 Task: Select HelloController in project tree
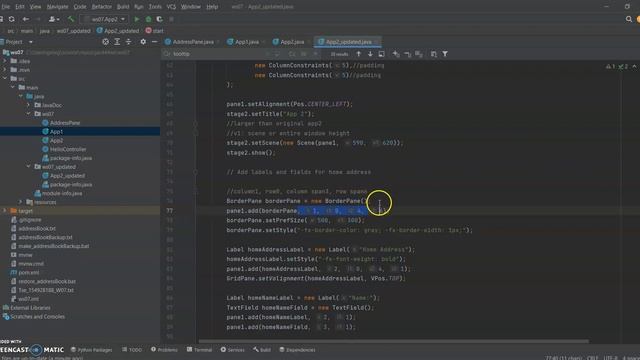coord(68,149)
